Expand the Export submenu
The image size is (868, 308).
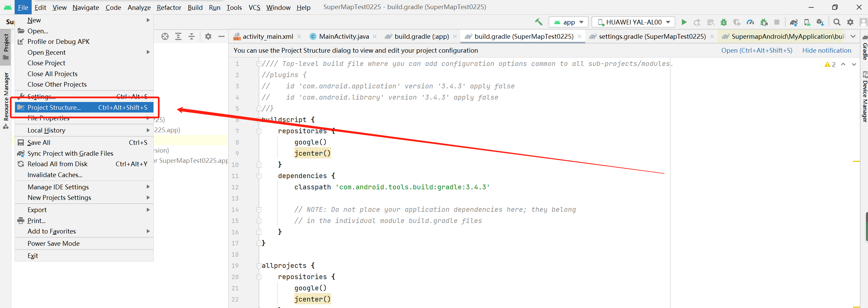pyautogui.click(x=84, y=210)
